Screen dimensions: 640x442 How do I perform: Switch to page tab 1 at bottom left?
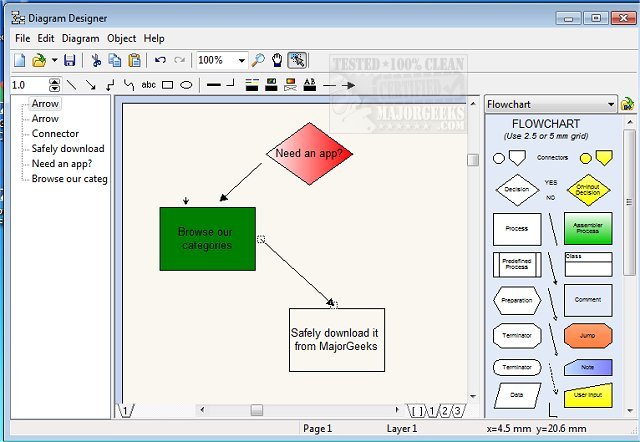pyautogui.click(x=126, y=411)
